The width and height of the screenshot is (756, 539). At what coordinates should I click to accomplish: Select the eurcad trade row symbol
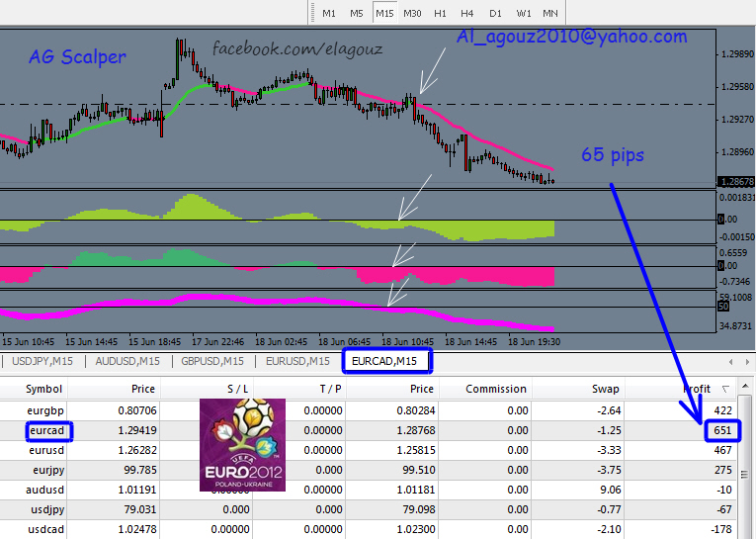[x=46, y=430]
